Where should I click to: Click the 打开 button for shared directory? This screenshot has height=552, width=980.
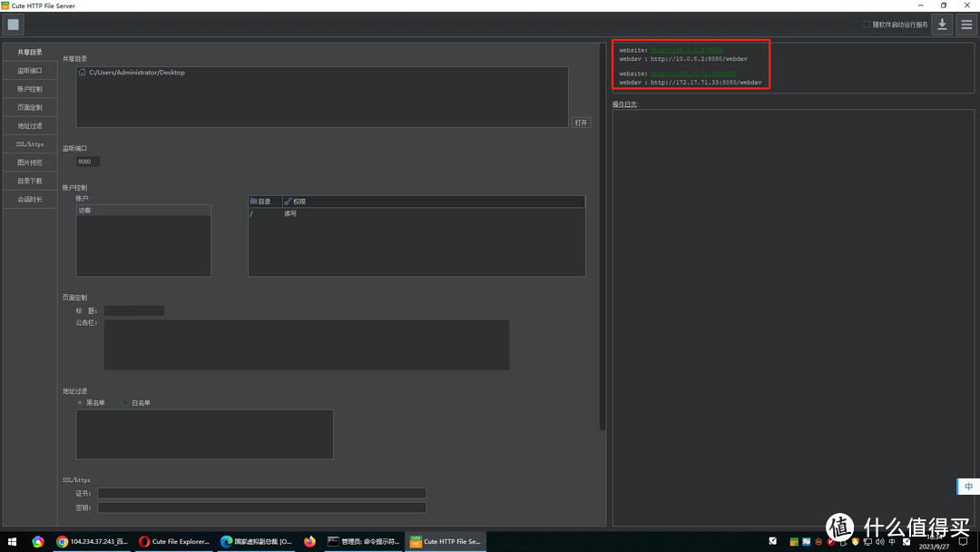[x=582, y=123]
